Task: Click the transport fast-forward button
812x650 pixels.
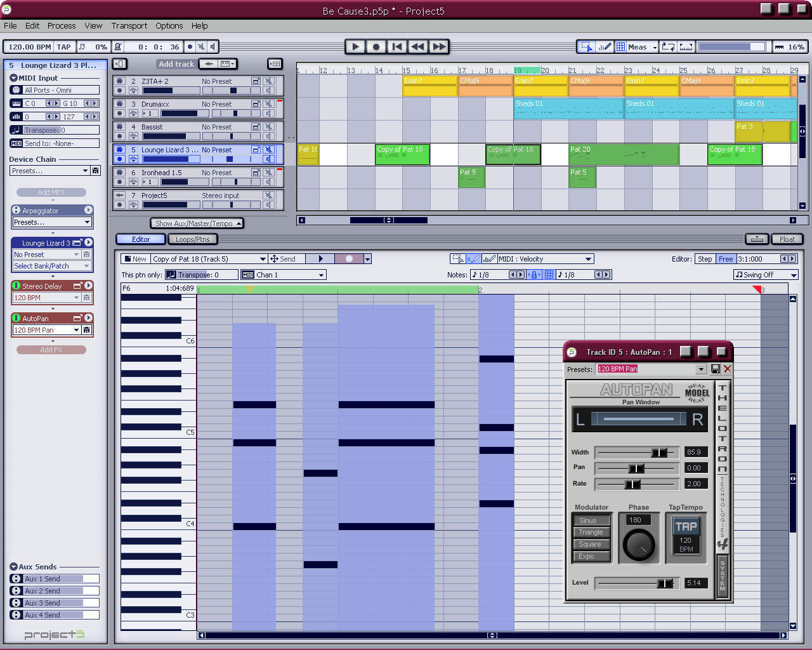Action: coord(439,46)
